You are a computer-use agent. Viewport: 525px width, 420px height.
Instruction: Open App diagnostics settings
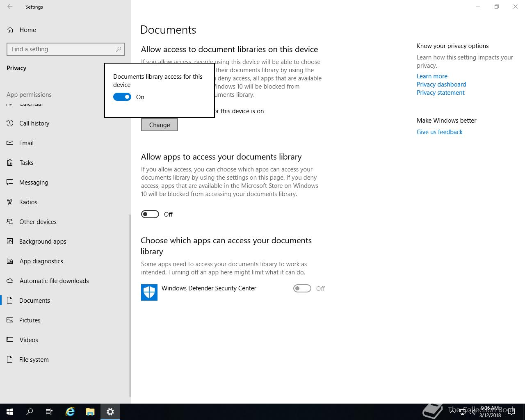(41, 261)
